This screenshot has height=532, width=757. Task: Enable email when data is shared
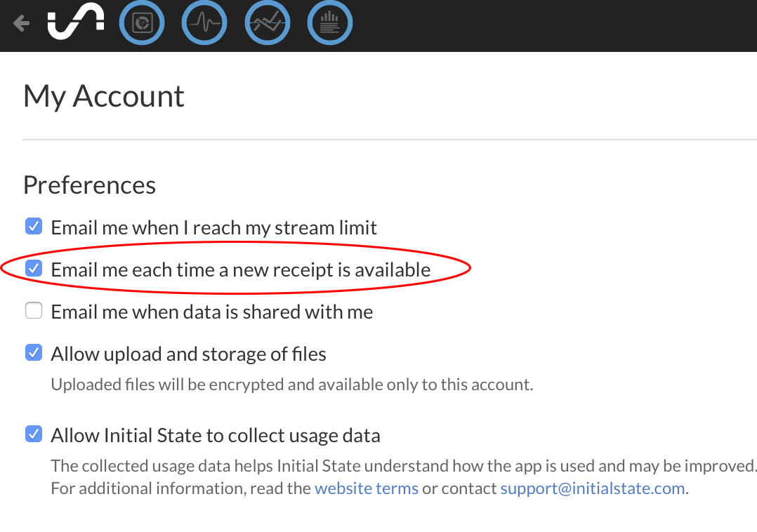click(34, 311)
